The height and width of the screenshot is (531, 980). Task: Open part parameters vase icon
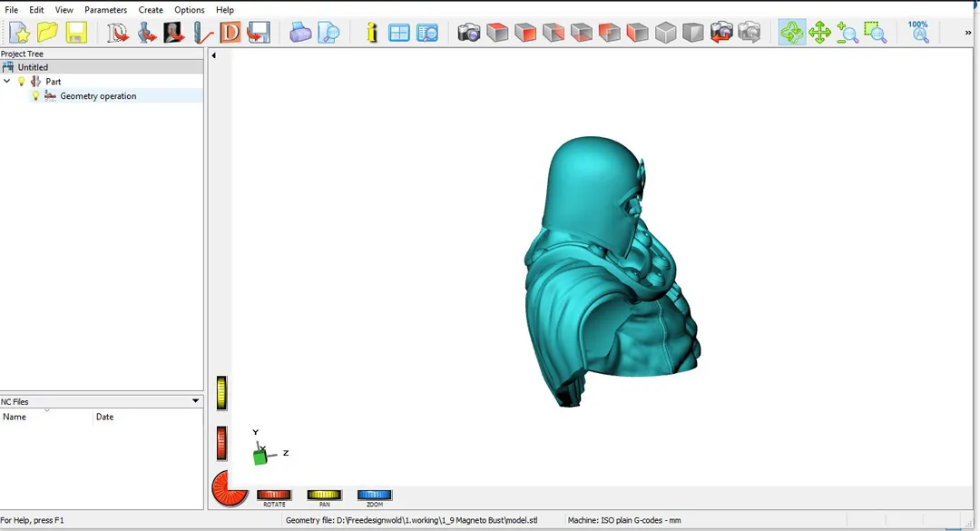(x=146, y=33)
